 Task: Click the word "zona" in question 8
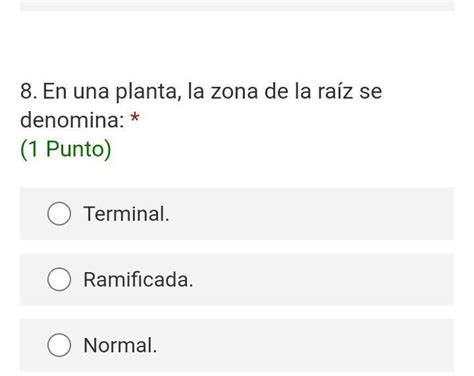tap(234, 92)
